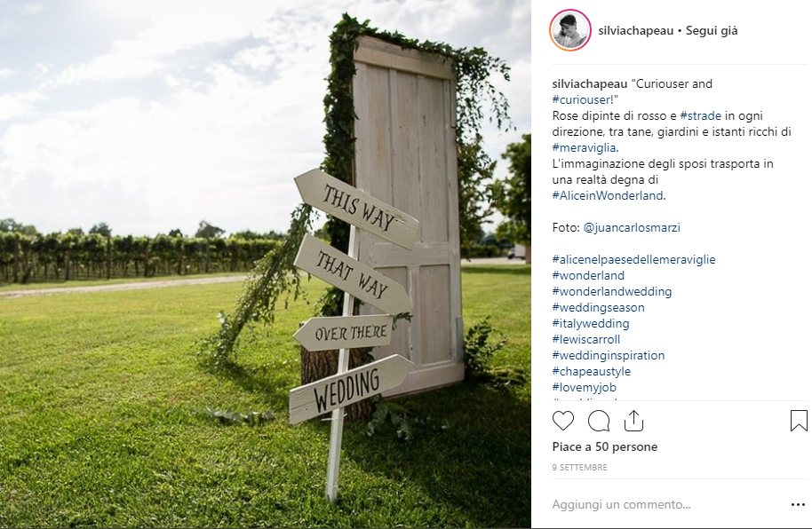The width and height of the screenshot is (812, 529).
Task: Open the #chapeaustyle hashtag link
Action: (592, 372)
